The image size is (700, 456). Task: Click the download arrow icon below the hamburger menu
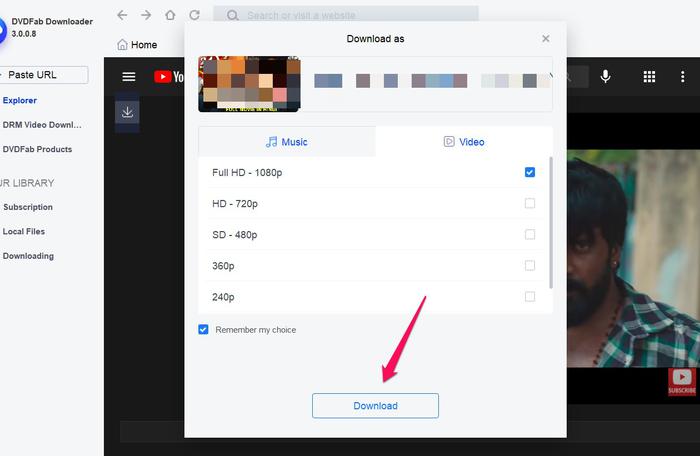pos(127,113)
